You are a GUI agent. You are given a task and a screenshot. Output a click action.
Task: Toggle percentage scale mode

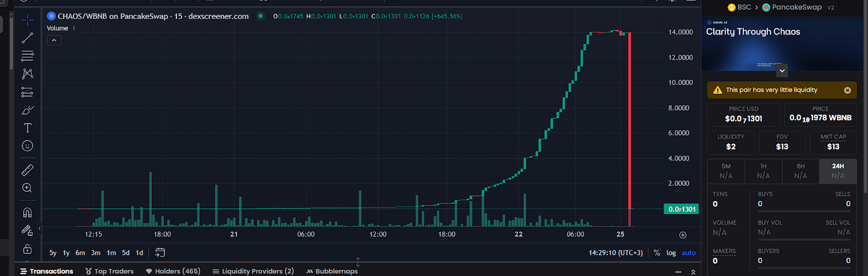pos(657,253)
